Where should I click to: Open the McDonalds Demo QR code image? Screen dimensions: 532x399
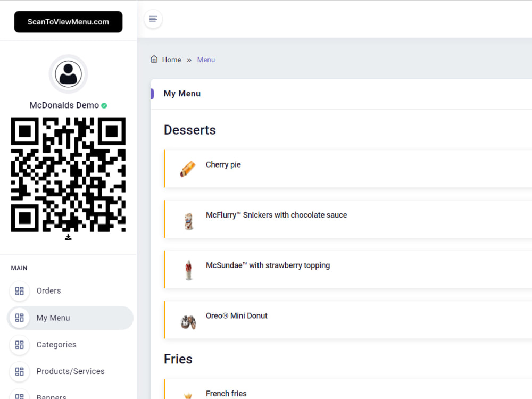pos(68,174)
